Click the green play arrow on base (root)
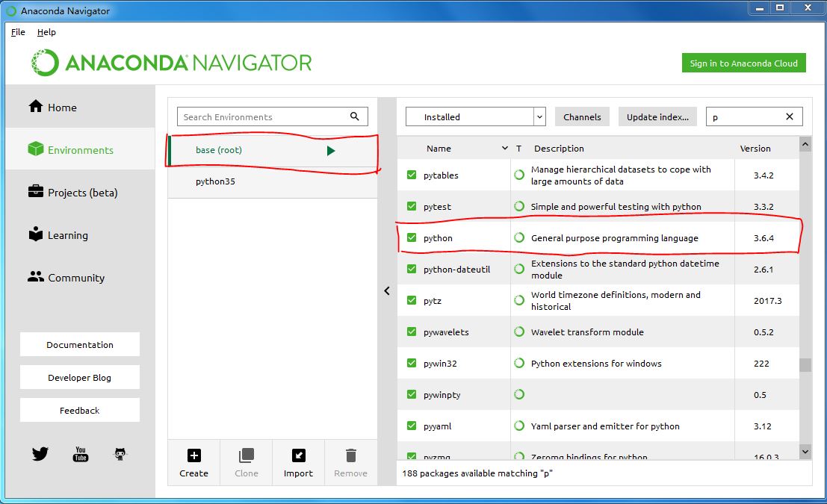Screen dimensions: 827x504 pos(331,151)
